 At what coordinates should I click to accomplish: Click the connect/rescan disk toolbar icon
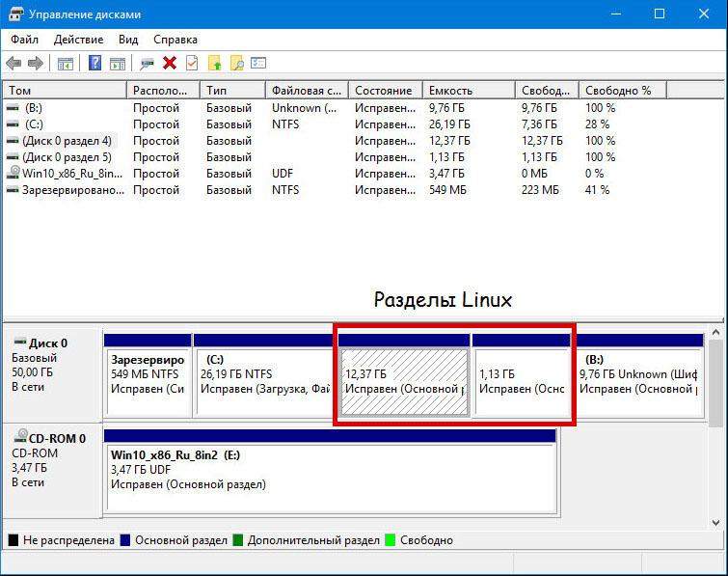[147, 63]
